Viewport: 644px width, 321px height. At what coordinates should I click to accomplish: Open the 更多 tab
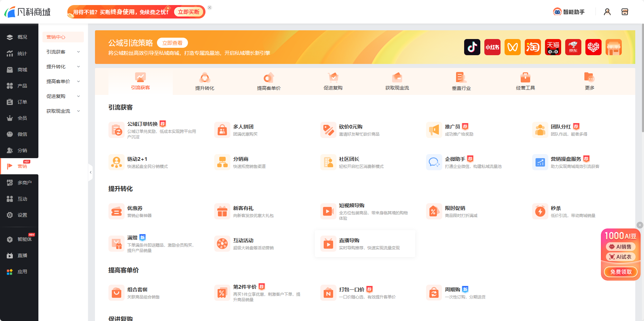pyautogui.click(x=589, y=81)
